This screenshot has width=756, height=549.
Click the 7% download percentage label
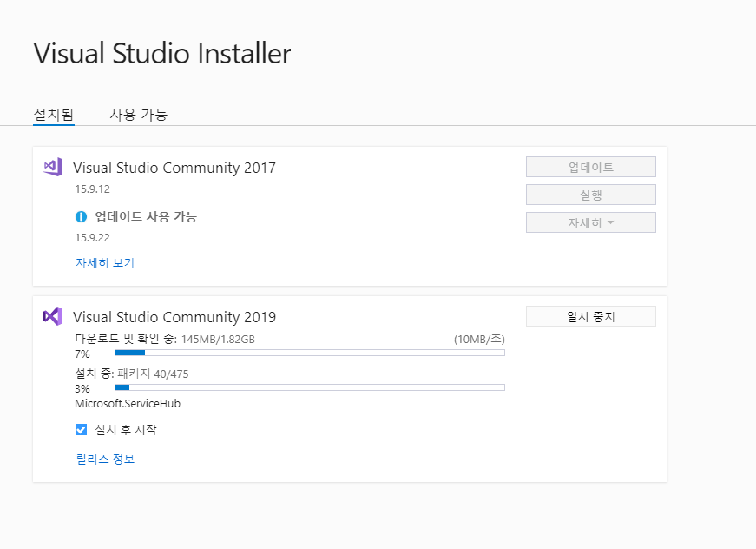click(82, 354)
